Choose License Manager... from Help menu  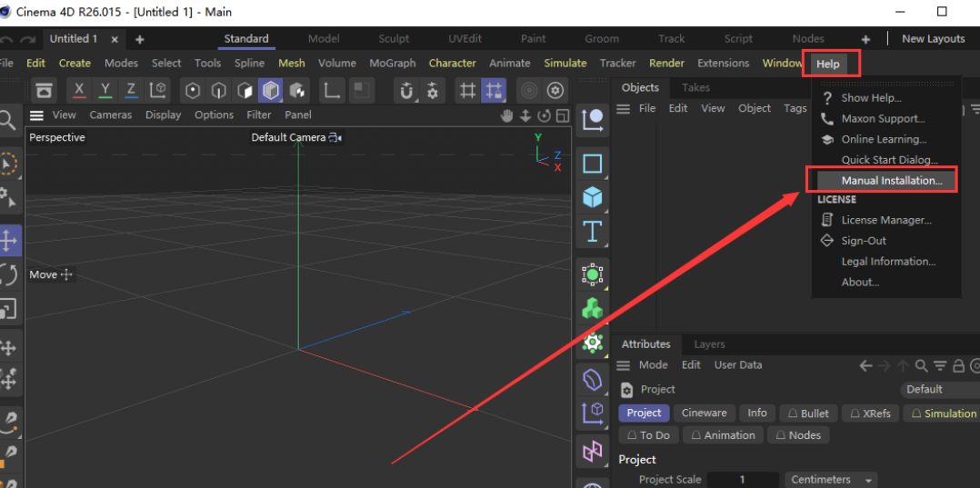tap(886, 220)
